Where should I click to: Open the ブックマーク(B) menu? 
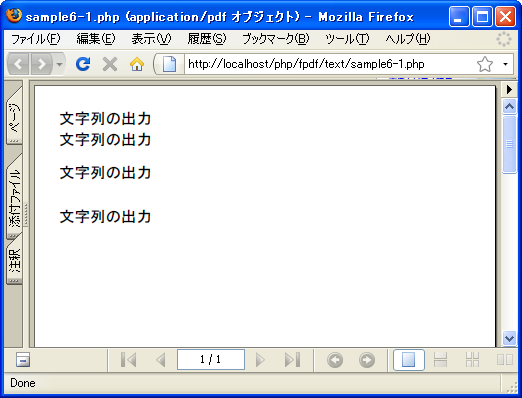tap(276, 39)
